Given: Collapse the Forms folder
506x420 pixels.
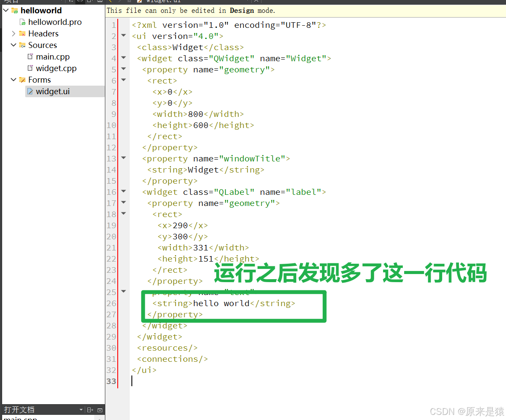Looking at the screenshot, I should 13,79.
